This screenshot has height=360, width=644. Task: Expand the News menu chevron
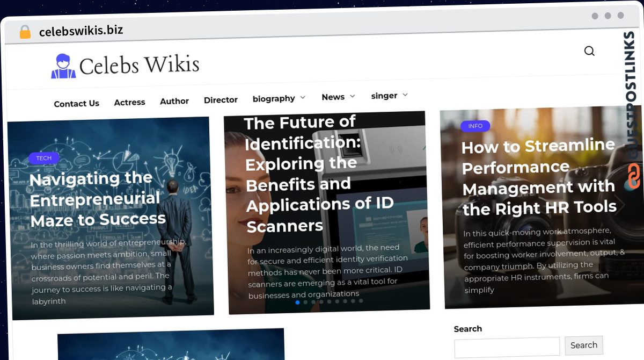(x=353, y=96)
